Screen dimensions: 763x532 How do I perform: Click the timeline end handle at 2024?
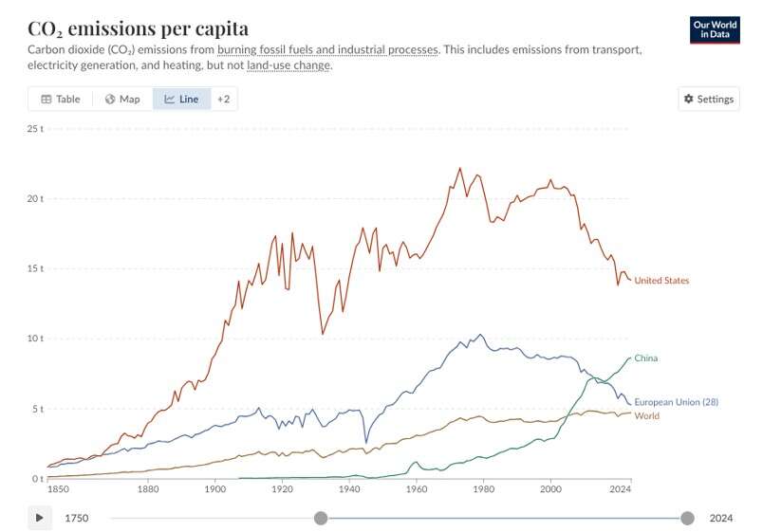coord(687,518)
